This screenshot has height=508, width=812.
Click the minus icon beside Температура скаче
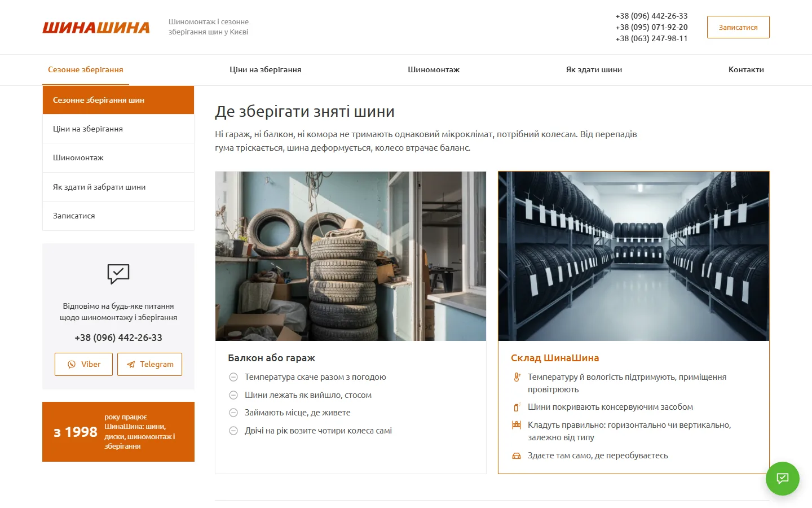[x=233, y=377]
